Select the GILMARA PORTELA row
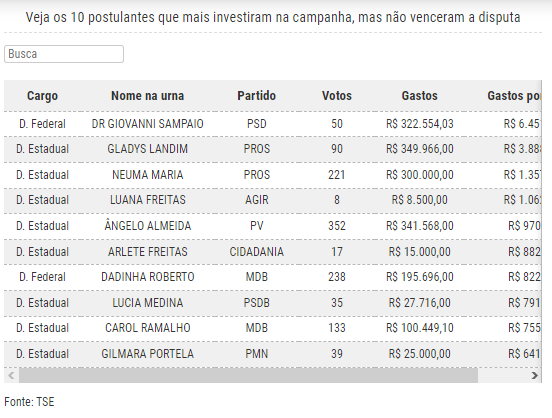Image resolution: width=552 pixels, height=418 pixels. [272, 354]
